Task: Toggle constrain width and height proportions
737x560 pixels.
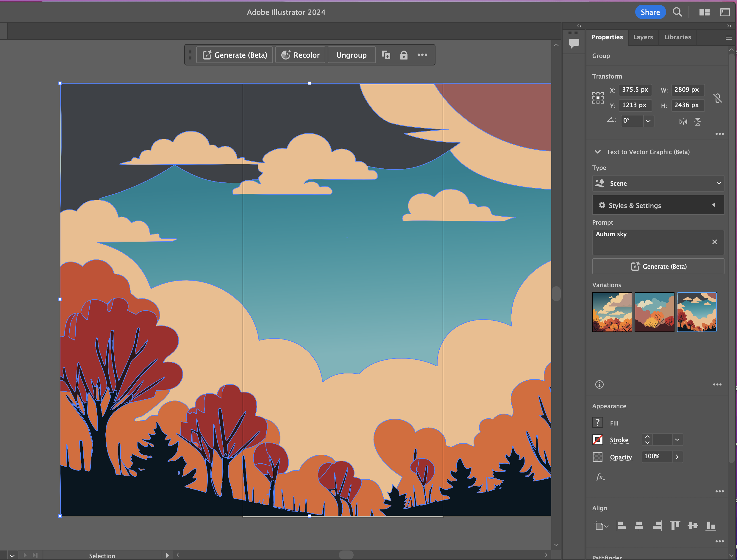Action: click(x=717, y=98)
